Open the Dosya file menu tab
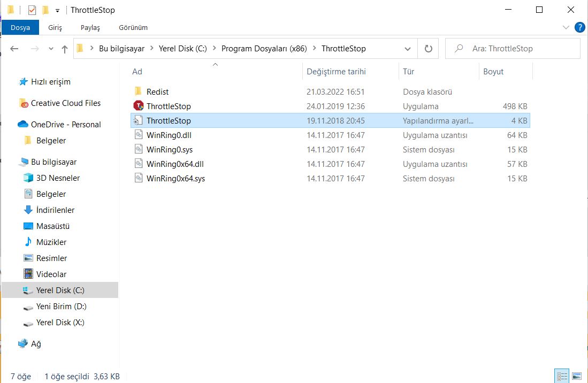Viewport: 588px width, 383px height. [20, 27]
